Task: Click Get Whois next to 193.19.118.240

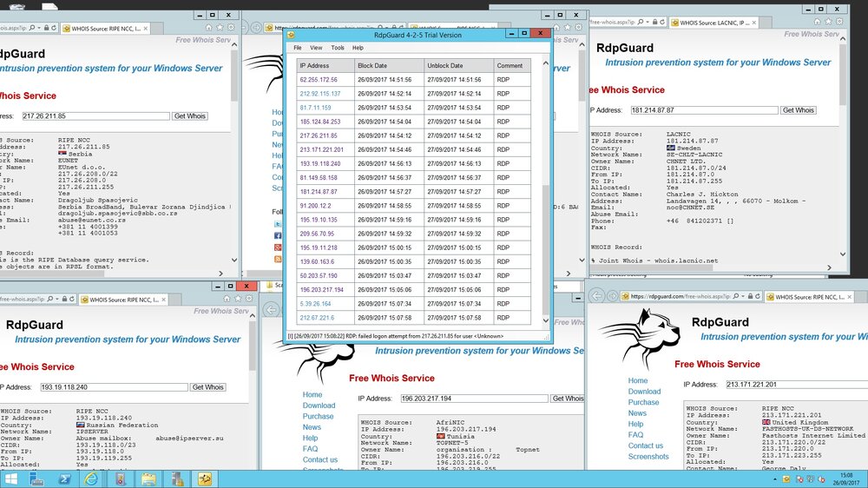Action: click(x=208, y=387)
